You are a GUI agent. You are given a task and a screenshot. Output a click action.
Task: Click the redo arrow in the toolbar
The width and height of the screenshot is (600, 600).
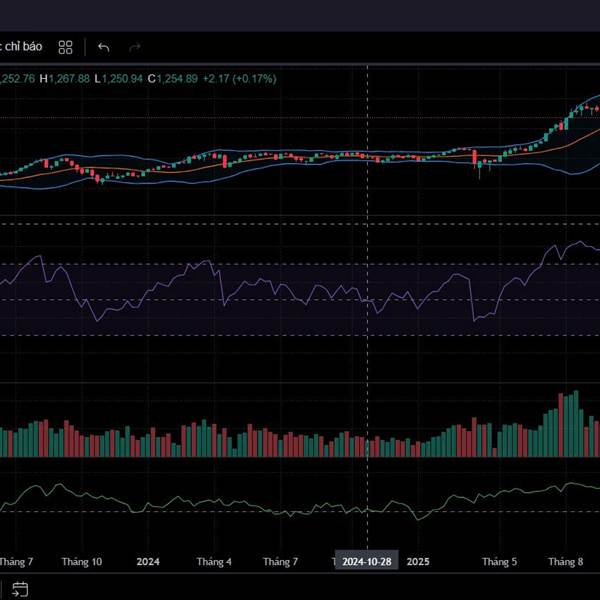134,47
